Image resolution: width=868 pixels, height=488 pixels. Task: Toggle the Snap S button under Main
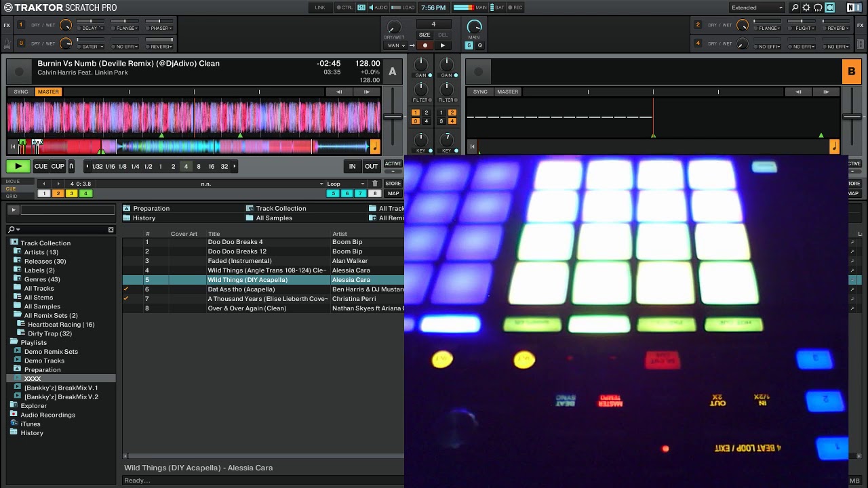469,45
